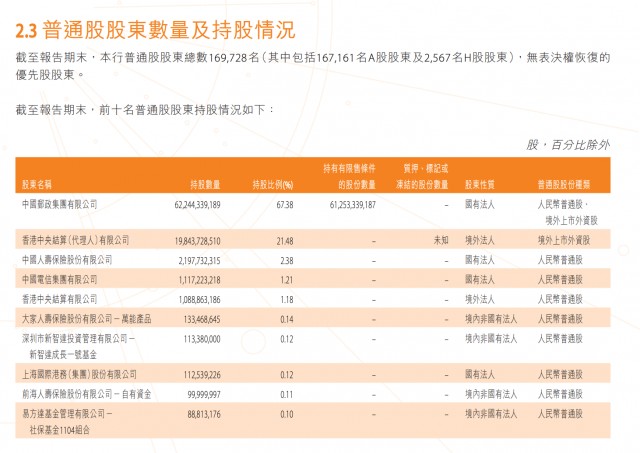Select the percentage 21.48
This screenshot has width=640, height=453.
coord(284,241)
